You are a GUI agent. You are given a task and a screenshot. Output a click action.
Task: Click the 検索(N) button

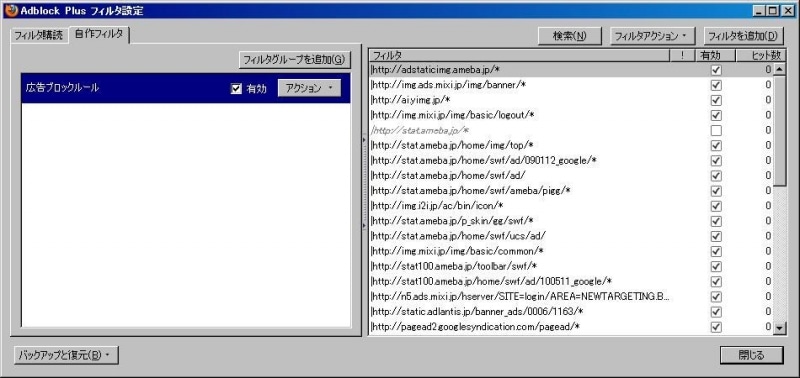569,36
